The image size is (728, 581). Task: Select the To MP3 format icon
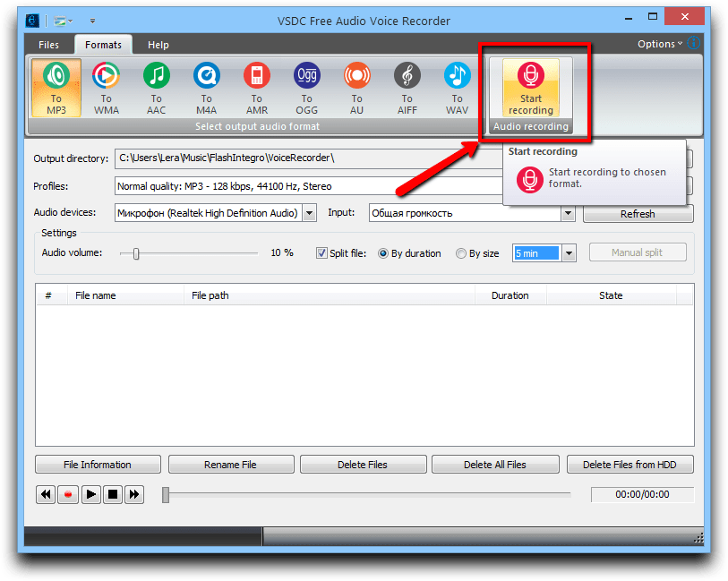click(x=56, y=87)
